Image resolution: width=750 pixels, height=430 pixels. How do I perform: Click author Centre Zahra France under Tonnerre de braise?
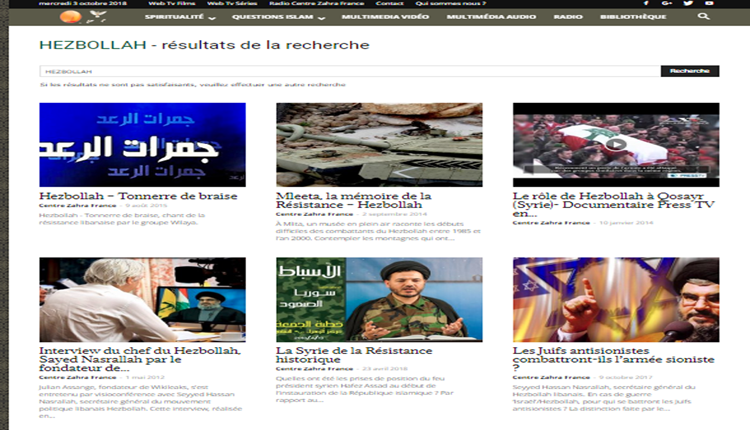pyautogui.click(x=77, y=206)
